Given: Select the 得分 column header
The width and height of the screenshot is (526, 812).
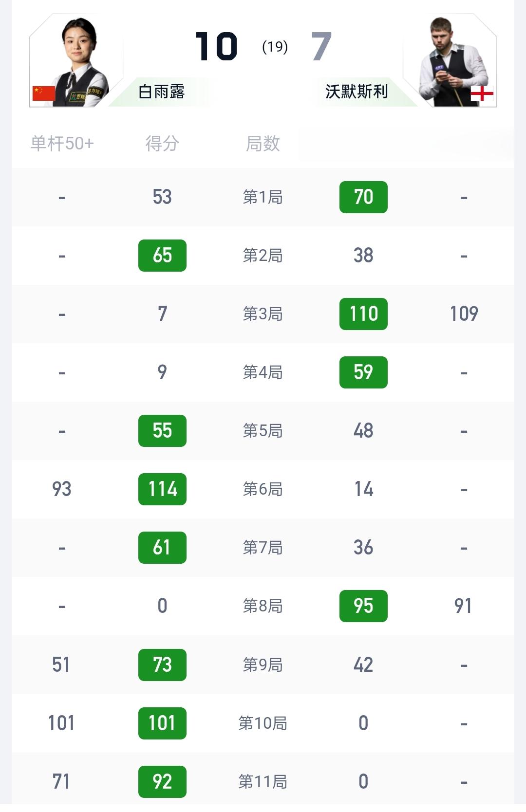Looking at the screenshot, I should [162, 144].
